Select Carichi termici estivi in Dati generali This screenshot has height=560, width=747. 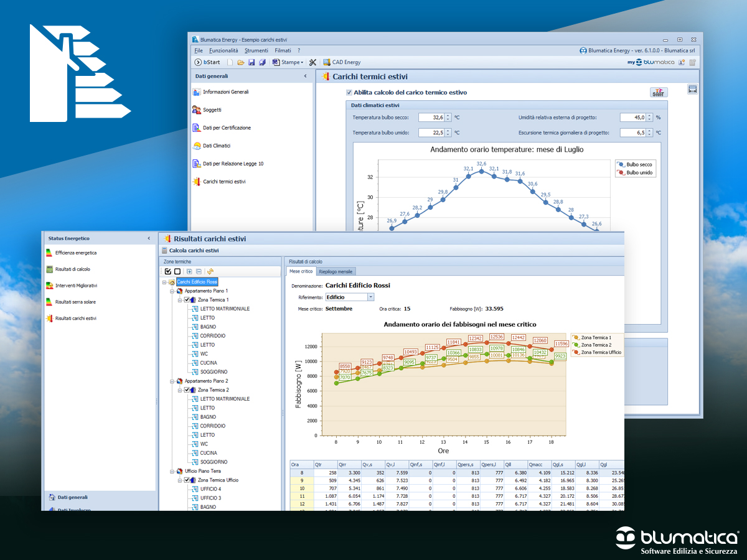click(218, 182)
